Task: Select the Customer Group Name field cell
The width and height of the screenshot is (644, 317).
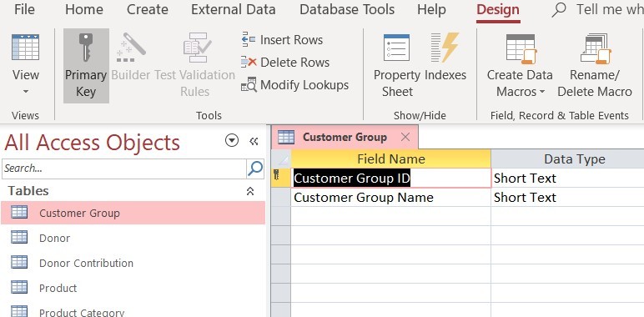Action: point(390,198)
